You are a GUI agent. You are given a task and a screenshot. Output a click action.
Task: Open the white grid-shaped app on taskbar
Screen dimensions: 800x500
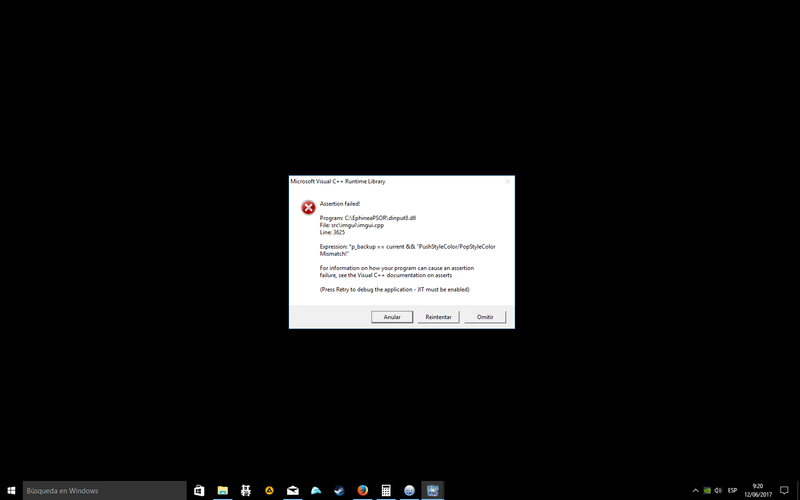246,491
